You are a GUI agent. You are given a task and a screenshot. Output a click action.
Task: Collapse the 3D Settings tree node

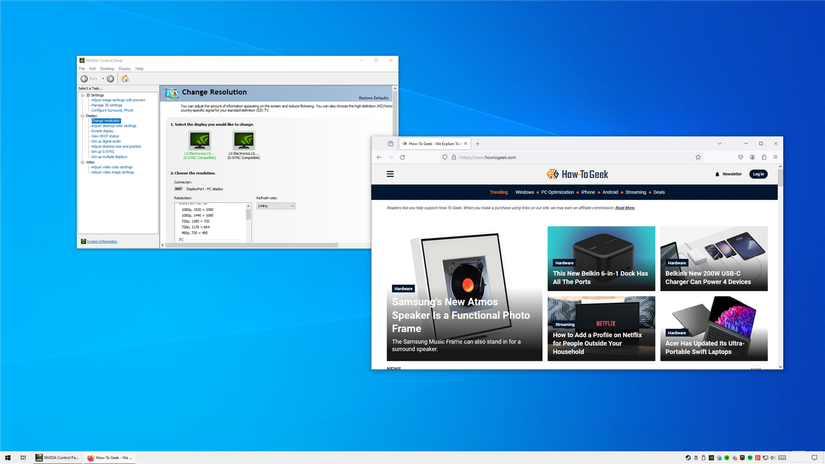tap(83, 95)
